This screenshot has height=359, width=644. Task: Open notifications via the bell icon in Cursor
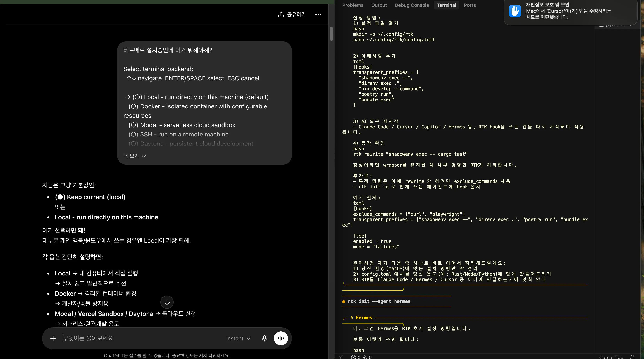coord(632,357)
